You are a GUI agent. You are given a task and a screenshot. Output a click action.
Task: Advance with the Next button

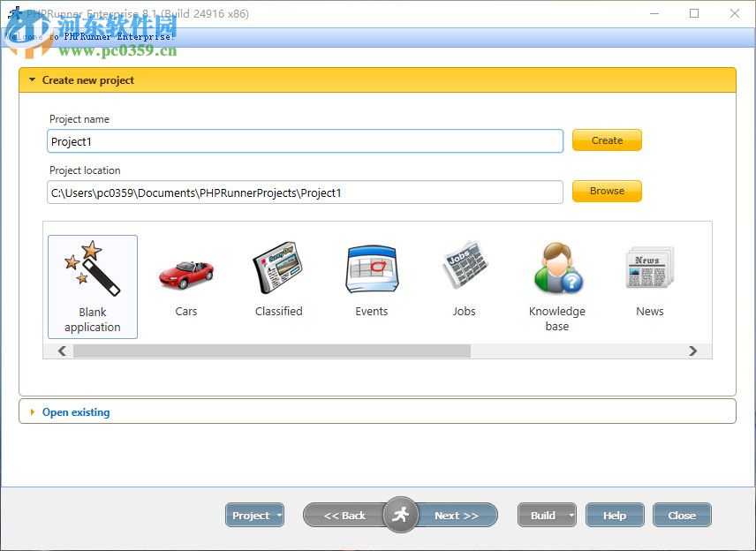pyautogui.click(x=457, y=515)
